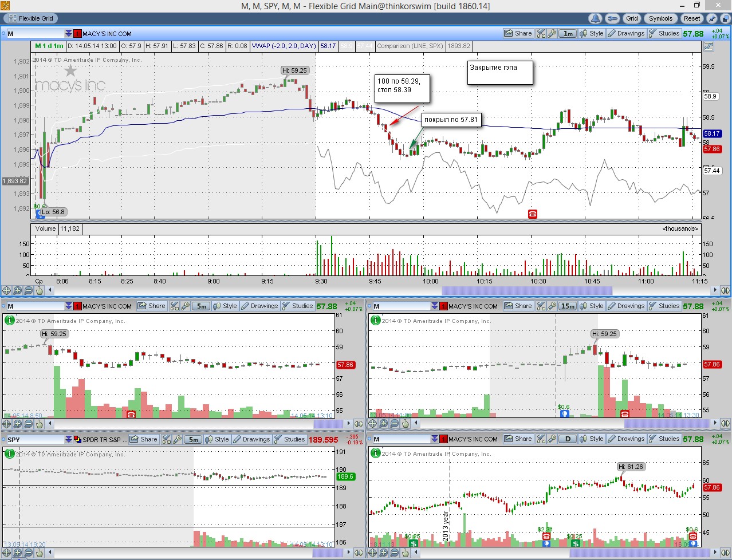Open Drawings menu in M daily panel
This screenshot has width=732, height=560.
click(626, 439)
